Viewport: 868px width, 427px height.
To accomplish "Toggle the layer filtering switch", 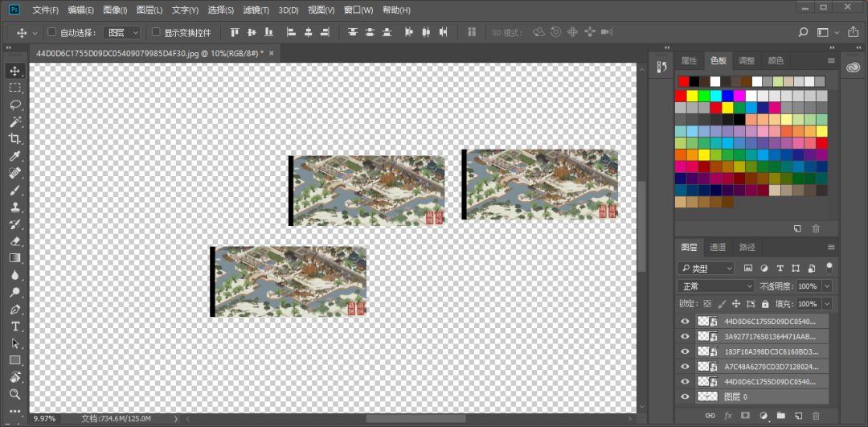I will [x=829, y=268].
